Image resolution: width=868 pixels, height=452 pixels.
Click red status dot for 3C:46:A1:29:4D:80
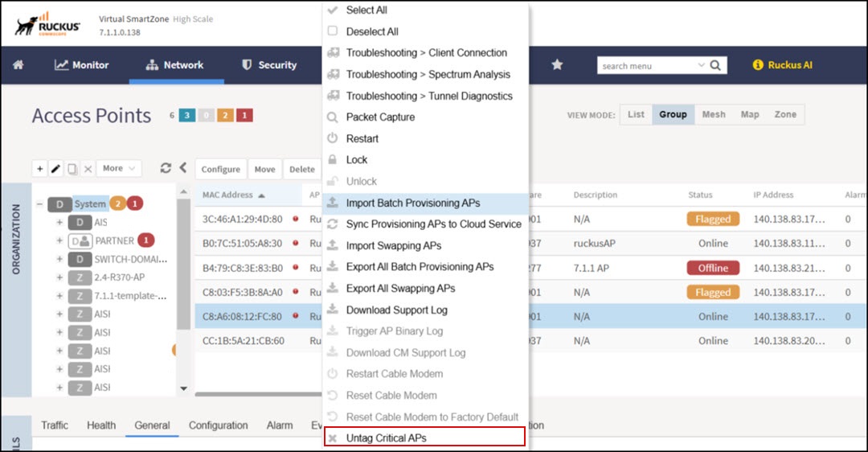click(296, 219)
